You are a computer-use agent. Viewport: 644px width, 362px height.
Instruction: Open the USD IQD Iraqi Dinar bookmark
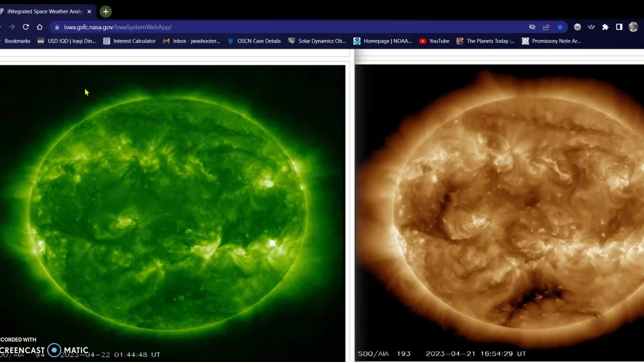pyautogui.click(x=66, y=41)
